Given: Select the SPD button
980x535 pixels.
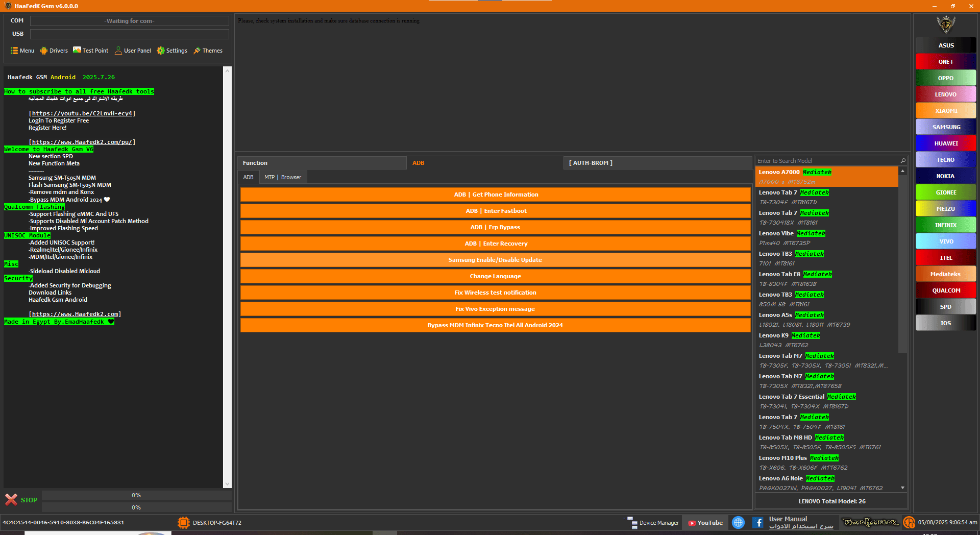Looking at the screenshot, I should [946, 307].
